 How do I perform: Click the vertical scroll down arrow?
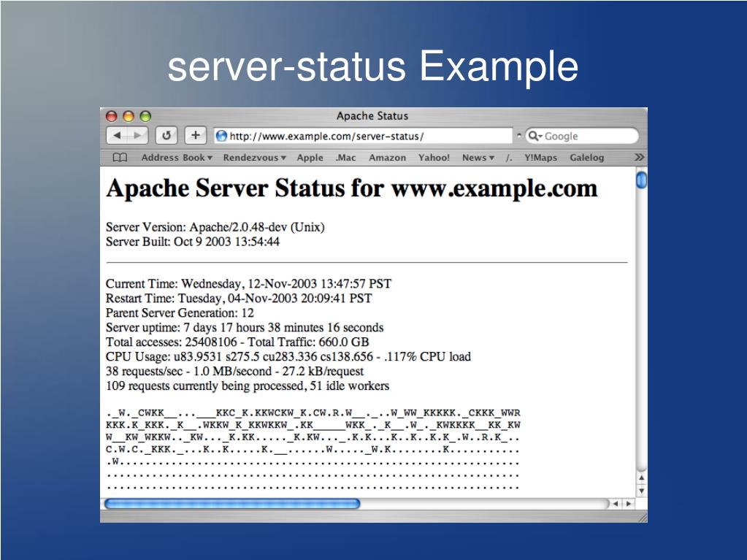pos(641,491)
